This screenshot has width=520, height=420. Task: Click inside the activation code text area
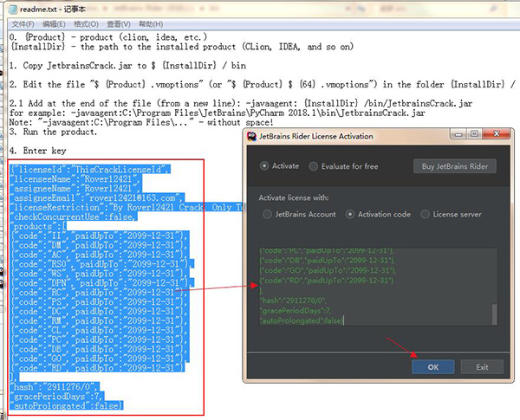pos(373,286)
